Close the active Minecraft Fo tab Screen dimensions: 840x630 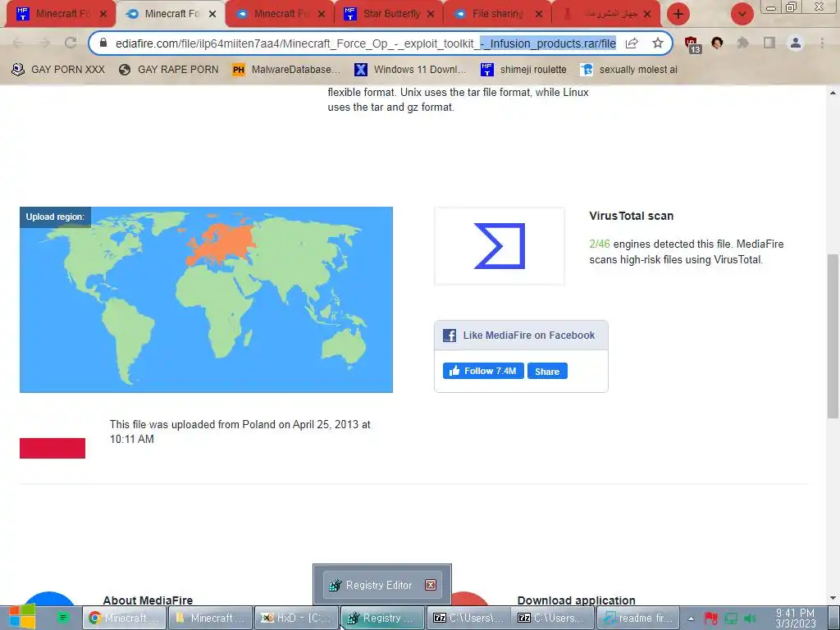coord(212,14)
